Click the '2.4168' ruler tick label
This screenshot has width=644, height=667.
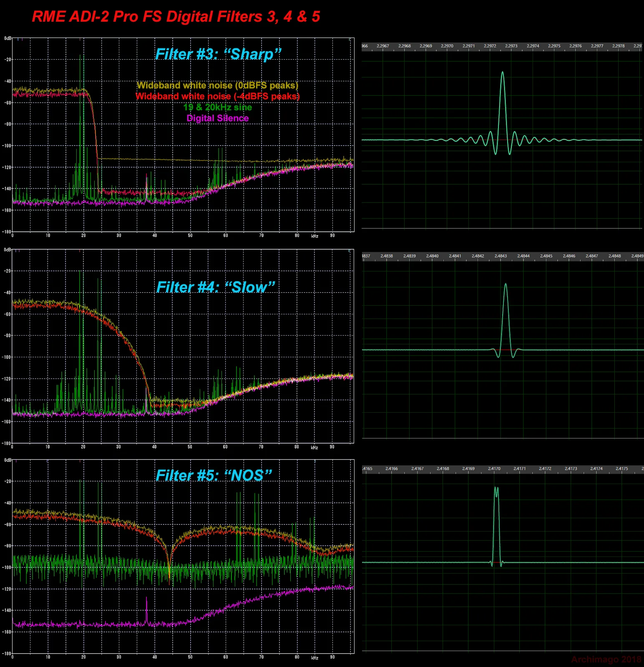point(443,469)
